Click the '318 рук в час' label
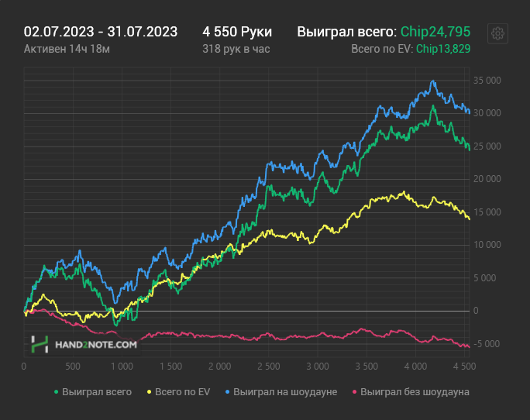Screen dimensions: 530x420 [236, 49]
